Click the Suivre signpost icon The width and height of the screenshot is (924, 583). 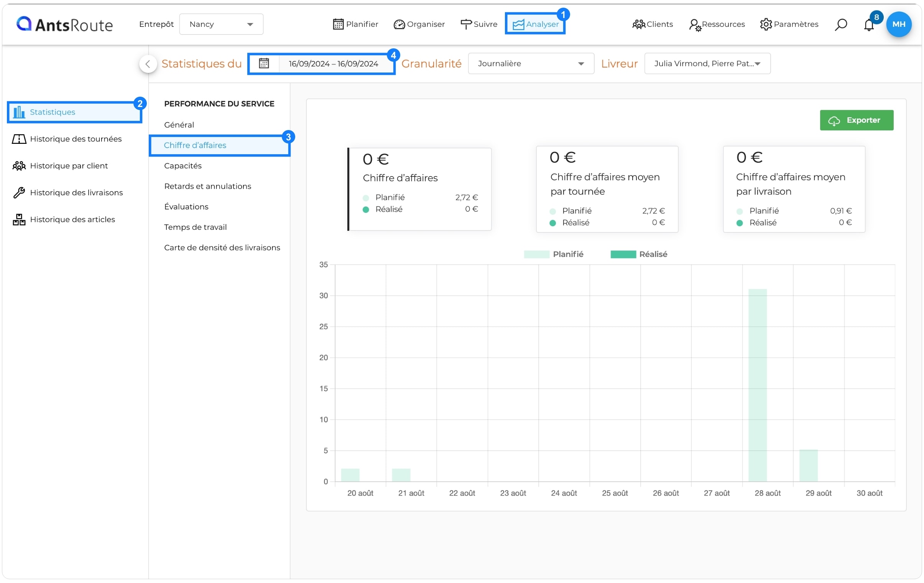(x=466, y=24)
